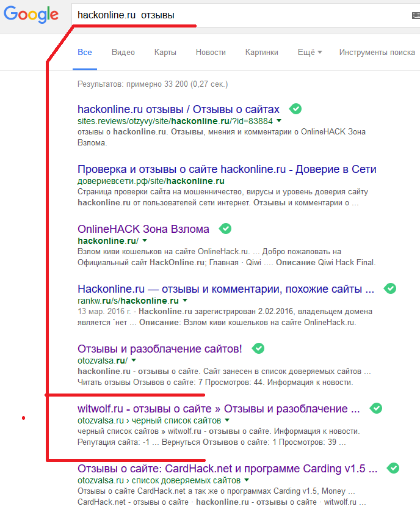Click green checkmark beside sites.reviews hackonline.ru result
Viewport: 420px width, 520px height.
295,109
